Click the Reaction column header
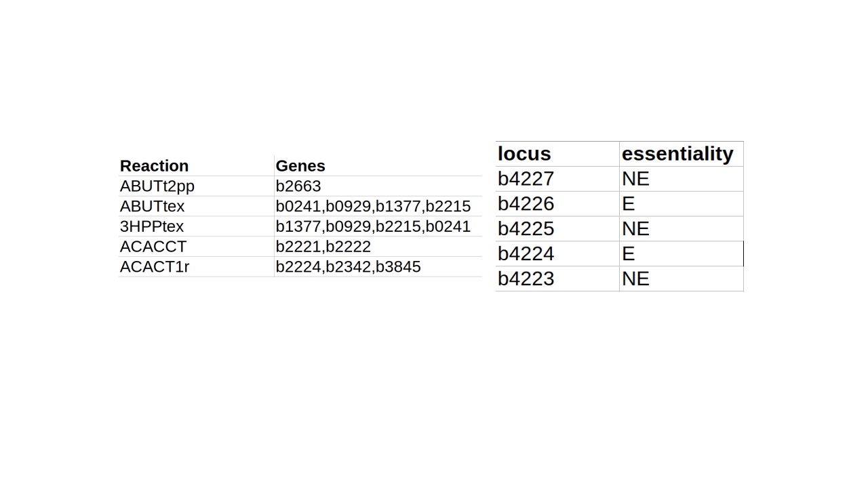 click(x=155, y=166)
